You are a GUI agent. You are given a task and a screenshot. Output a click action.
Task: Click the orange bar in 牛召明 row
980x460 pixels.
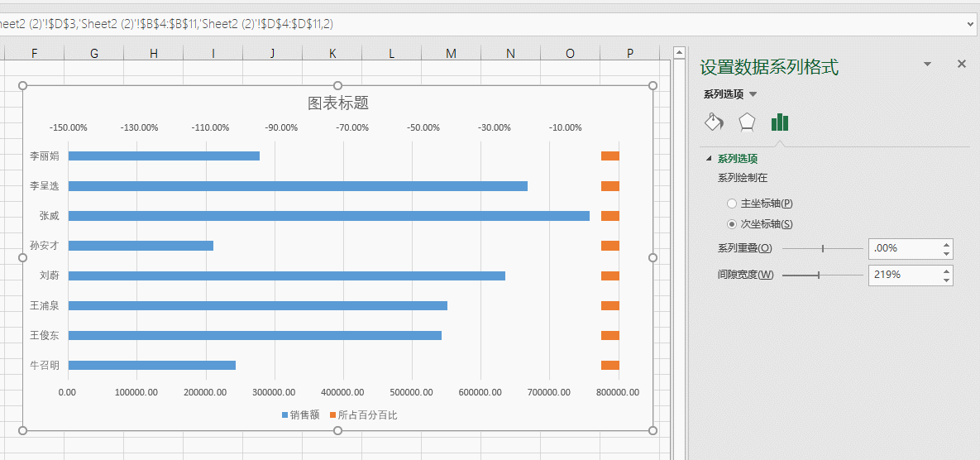point(610,365)
